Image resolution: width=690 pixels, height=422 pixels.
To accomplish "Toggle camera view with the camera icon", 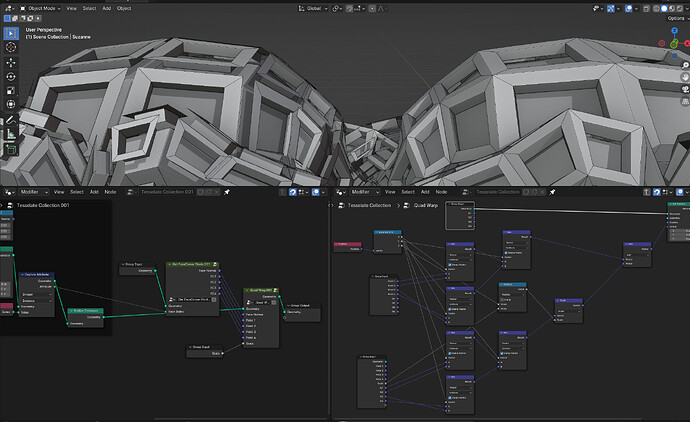I will pos(685,89).
